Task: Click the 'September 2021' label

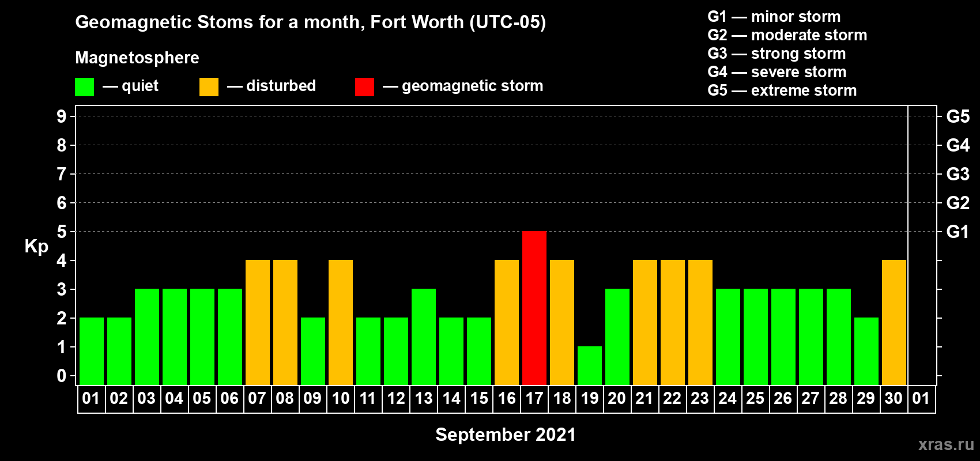Action: [506, 434]
